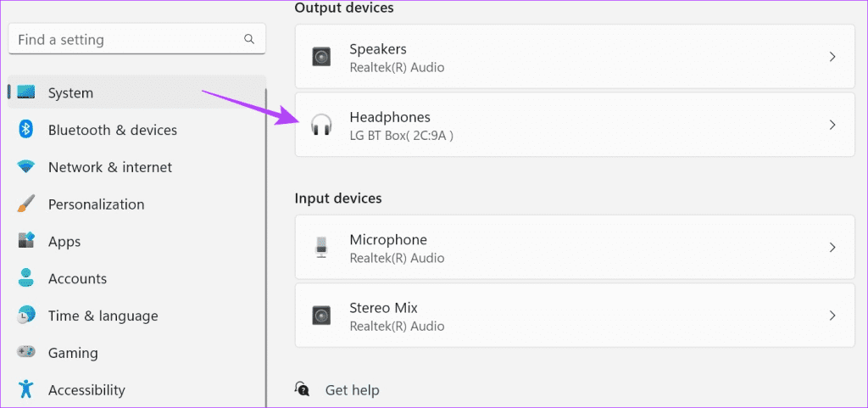
Task: Click the sidebar vertical scrollbar
Action: click(266, 248)
